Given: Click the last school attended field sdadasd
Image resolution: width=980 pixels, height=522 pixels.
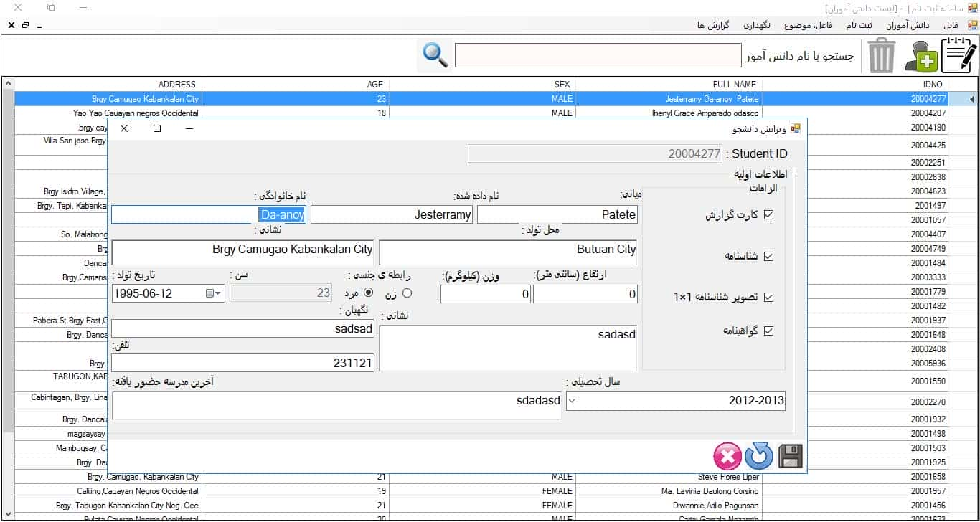Looking at the screenshot, I should coord(337,405).
